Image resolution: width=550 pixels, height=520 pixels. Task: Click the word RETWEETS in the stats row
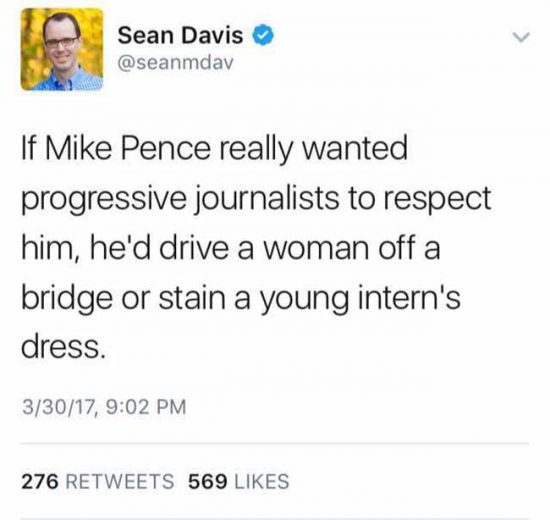click(x=120, y=481)
